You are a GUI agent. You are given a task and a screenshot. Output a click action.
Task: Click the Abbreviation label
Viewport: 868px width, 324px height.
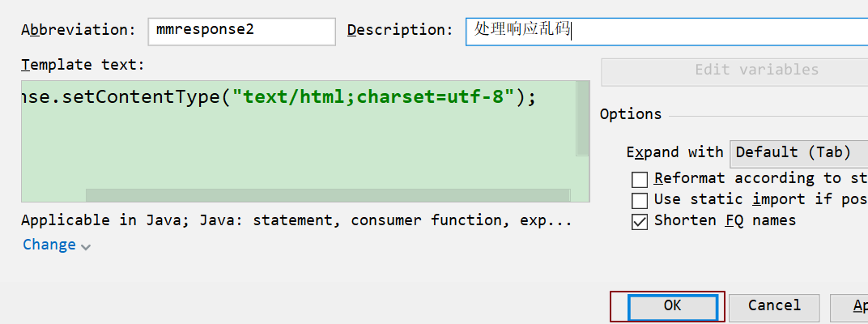click(79, 30)
